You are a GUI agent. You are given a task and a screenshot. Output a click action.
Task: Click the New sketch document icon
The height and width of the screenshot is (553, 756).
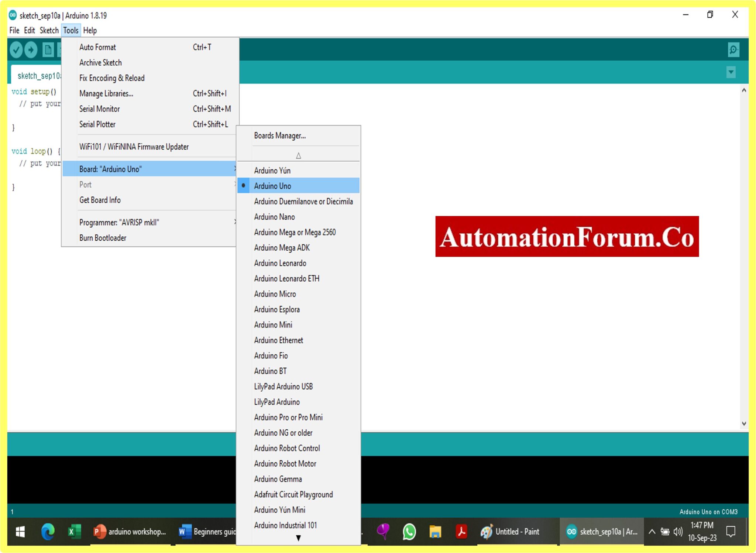pyautogui.click(x=48, y=49)
